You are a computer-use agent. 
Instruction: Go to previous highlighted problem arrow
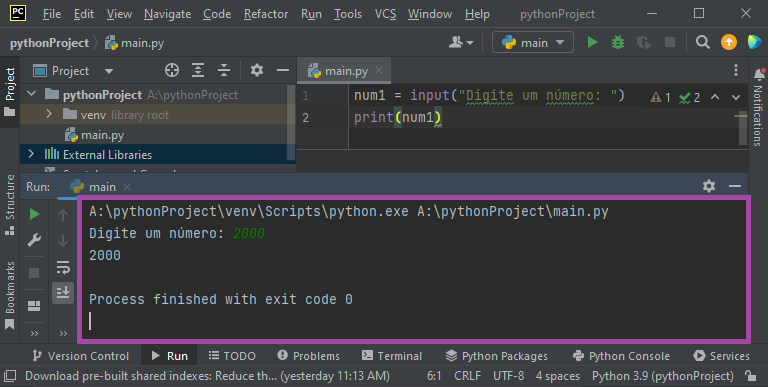[x=715, y=97]
